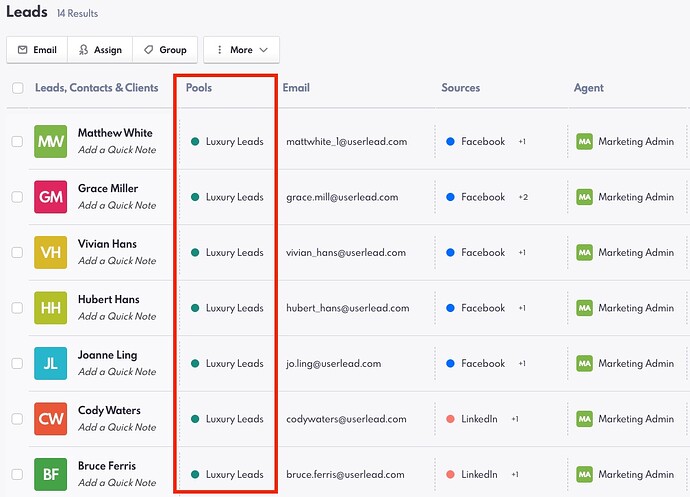Open the More dropdown menu
The image size is (690, 497).
(x=241, y=50)
